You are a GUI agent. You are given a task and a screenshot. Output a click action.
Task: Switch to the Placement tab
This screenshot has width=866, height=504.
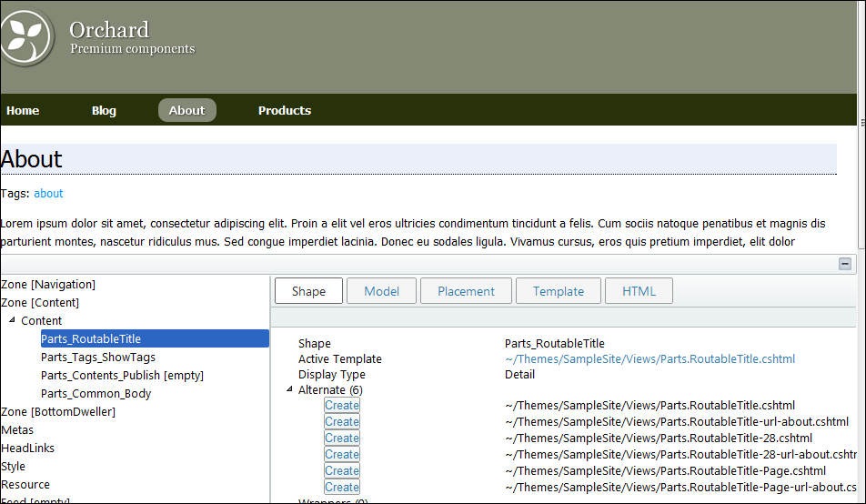point(466,291)
